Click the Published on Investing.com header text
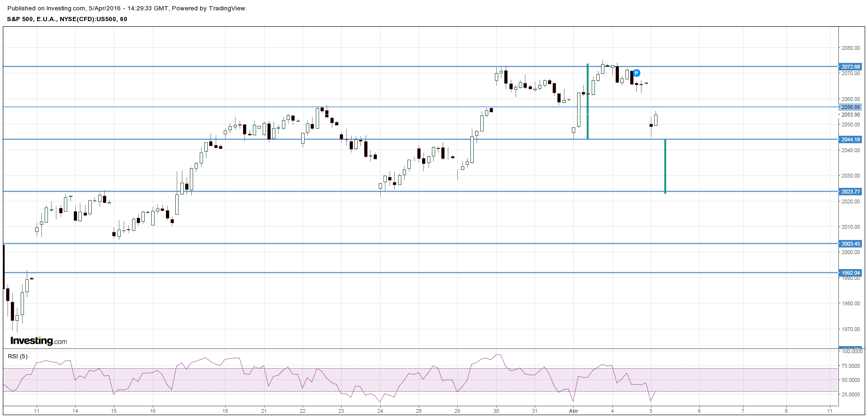This screenshot has height=417, width=868. pyautogui.click(x=127, y=8)
